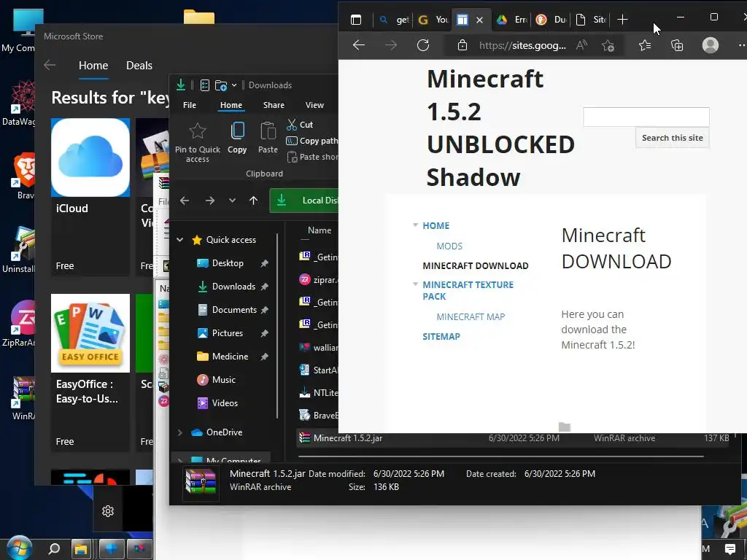Click the Edge address bar URL
The height and width of the screenshot is (560, 747).
(x=522, y=45)
